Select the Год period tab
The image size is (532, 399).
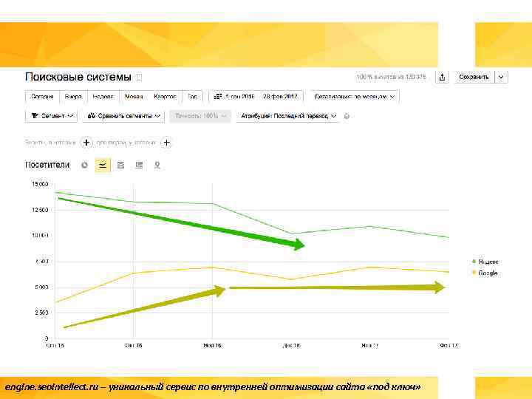click(x=192, y=97)
